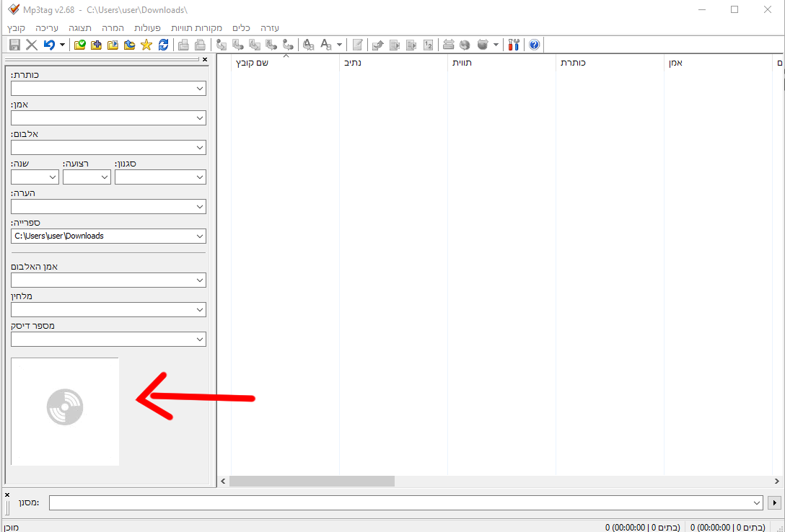Sort by the שם קובץ column header
785x532 pixels.
click(285, 63)
